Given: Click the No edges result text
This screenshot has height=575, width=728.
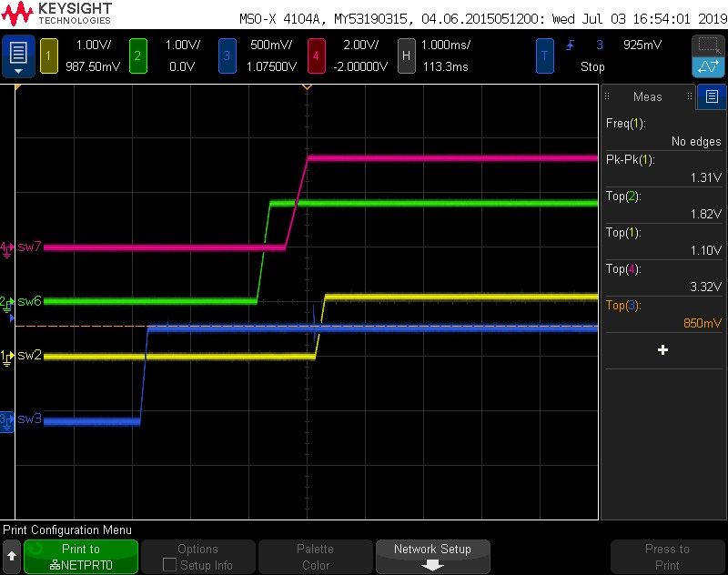Looking at the screenshot, I should (696, 142).
